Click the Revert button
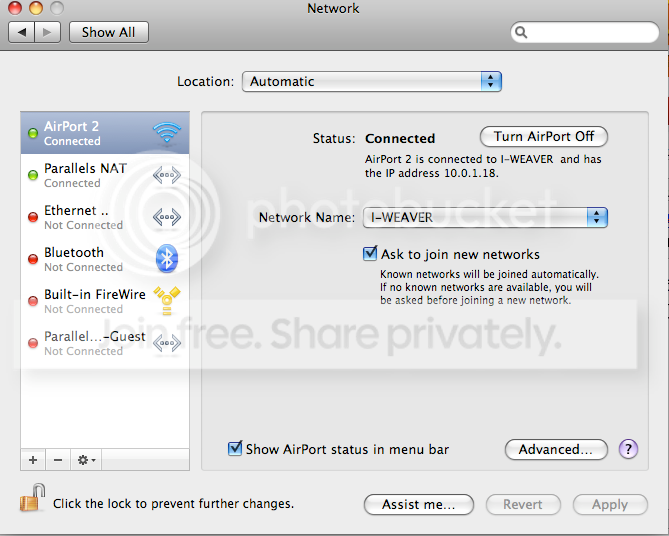The height and width of the screenshot is (536, 669). tap(523, 504)
